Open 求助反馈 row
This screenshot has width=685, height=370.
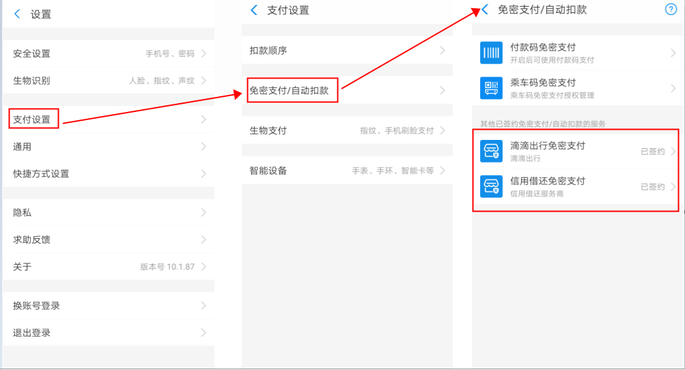click(109, 239)
